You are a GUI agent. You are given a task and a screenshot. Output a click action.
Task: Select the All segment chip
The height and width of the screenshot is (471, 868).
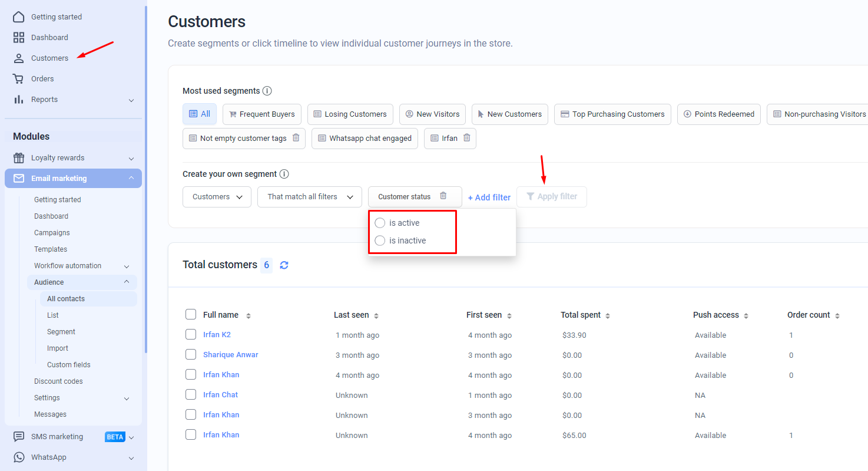200,114
